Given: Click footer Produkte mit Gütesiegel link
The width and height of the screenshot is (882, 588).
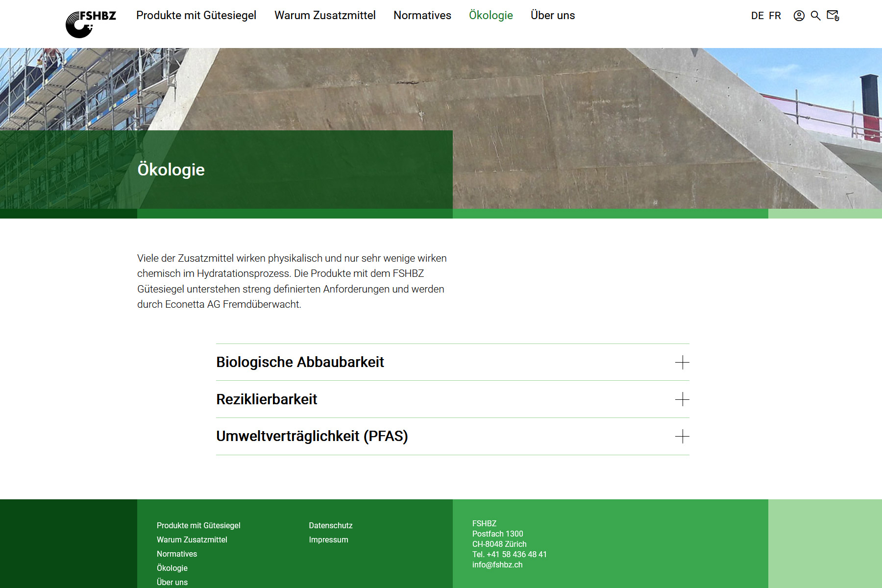Looking at the screenshot, I should (198, 525).
